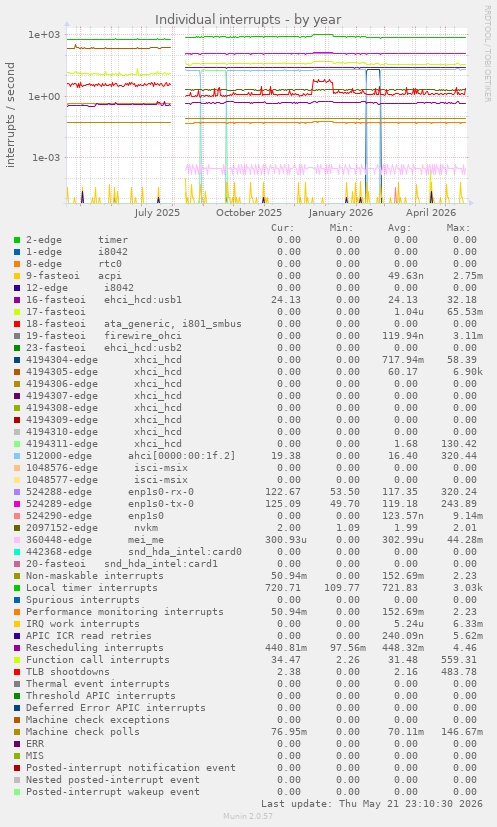Click the October 2025 axis label
The height and width of the screenshot is (827, 497).
click(x=249, y=213)
